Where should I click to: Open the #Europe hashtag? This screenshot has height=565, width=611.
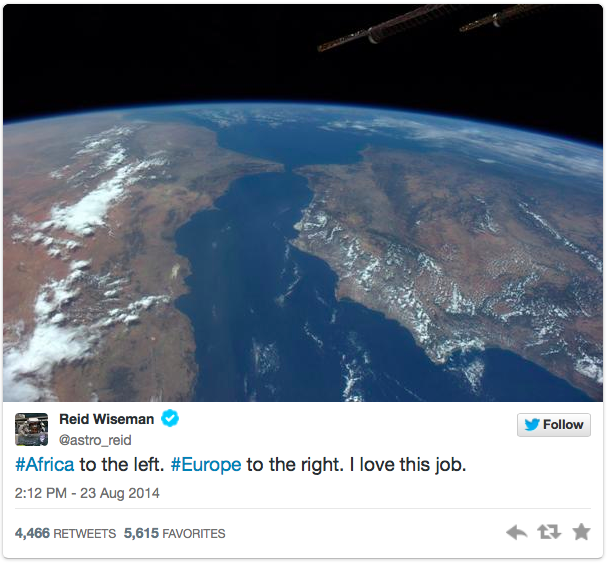click(x=205, y=466)
